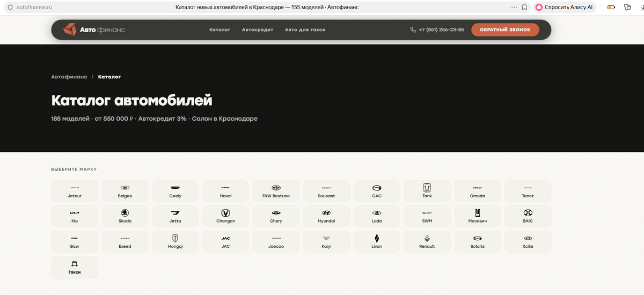Viewport: 644px width, 295px height.
Task: Open browser three-dots page menu
Action: click(514, 8)
